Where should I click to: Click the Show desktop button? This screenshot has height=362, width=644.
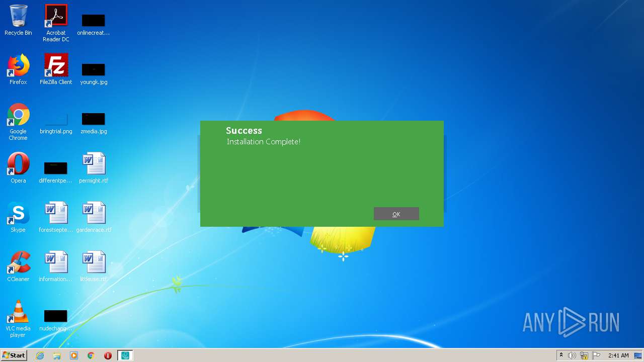coord(638,355)
